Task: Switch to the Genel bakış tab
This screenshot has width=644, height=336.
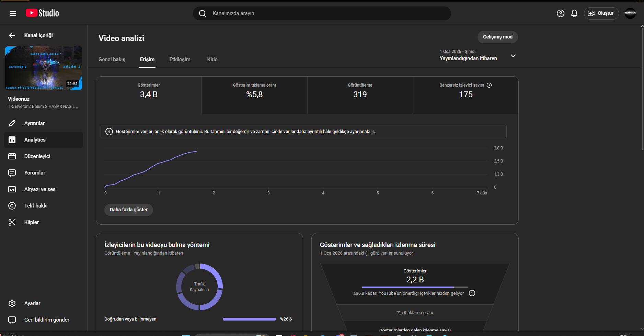Action: (x=112, y=59)
